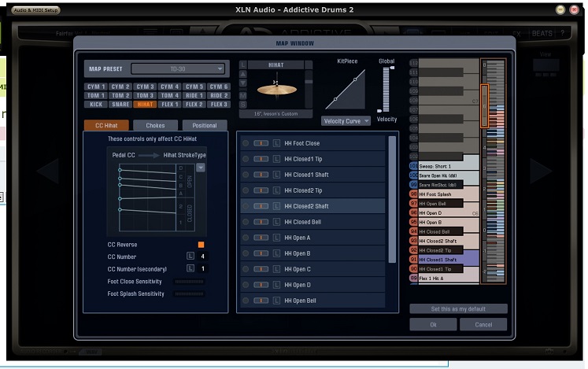Switch to the Chokes tab

(x=155, y=125)
